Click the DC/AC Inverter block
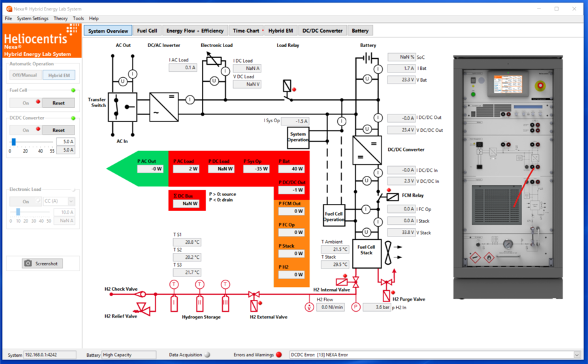 164,106
